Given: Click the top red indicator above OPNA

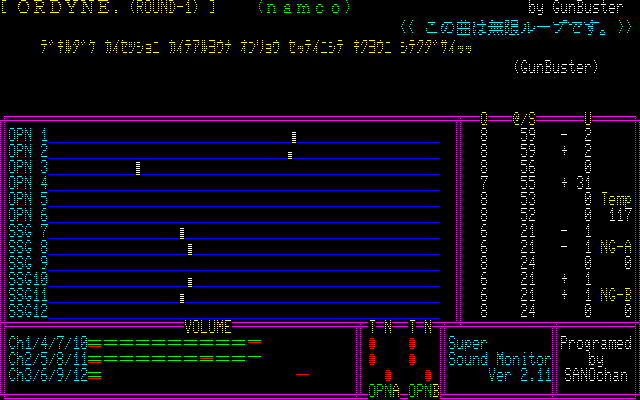Looking at the screenshot, I should (372, 343).
